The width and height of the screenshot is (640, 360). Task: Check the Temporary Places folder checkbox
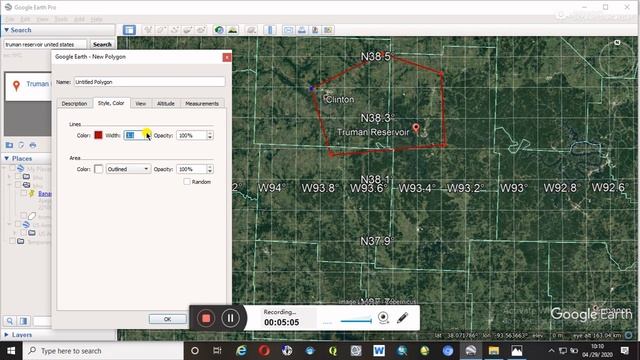[x=12, y=241]
